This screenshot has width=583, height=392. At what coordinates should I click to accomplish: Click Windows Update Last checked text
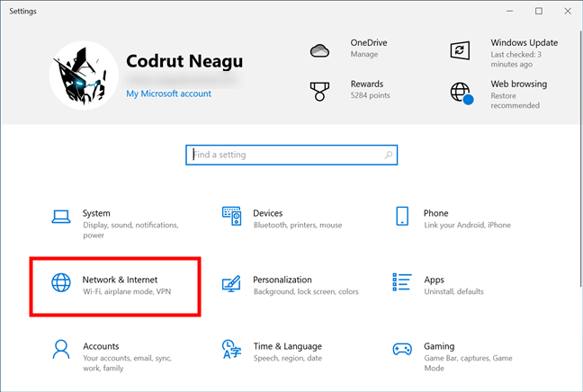tap(516, 59)
